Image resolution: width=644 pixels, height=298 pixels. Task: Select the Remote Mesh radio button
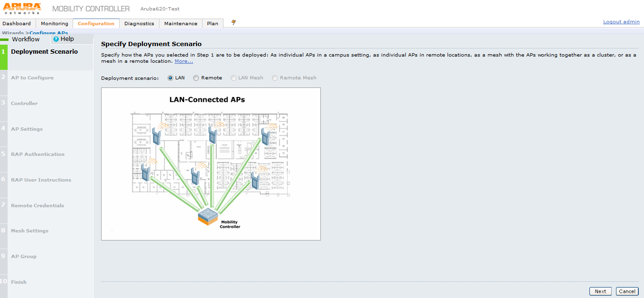coord(275,78)
